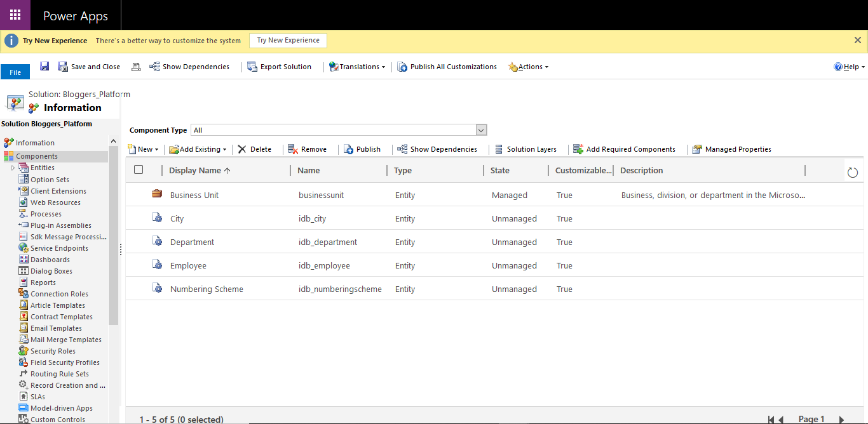
Task: Open the Help menu
Action: 849,66
